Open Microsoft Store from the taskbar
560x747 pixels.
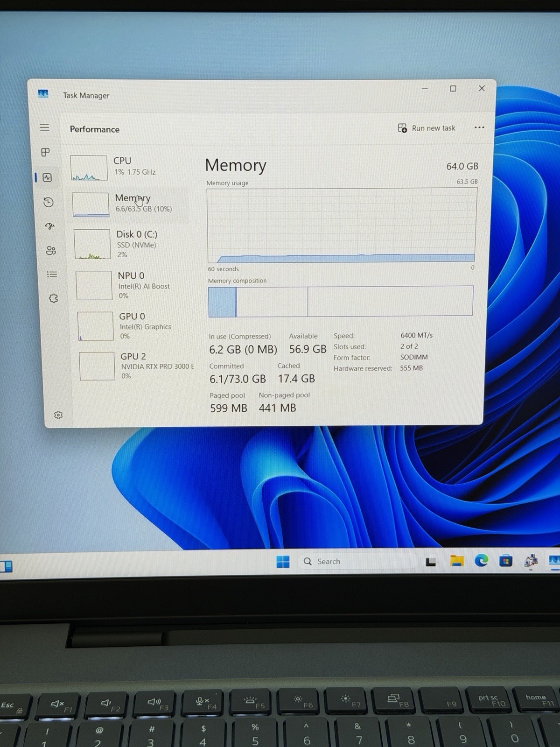pos(506,560)
